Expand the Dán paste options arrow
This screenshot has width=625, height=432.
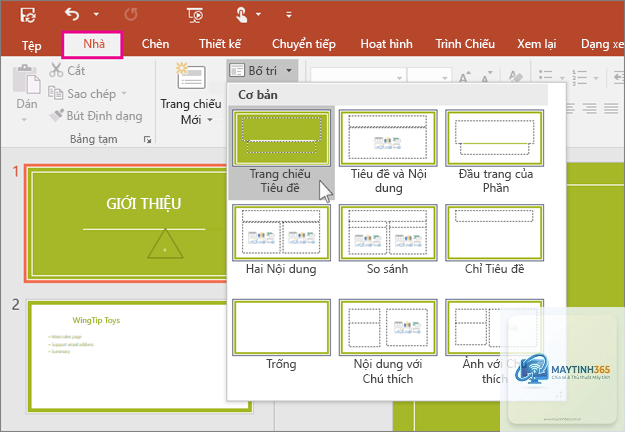(24, 119)
